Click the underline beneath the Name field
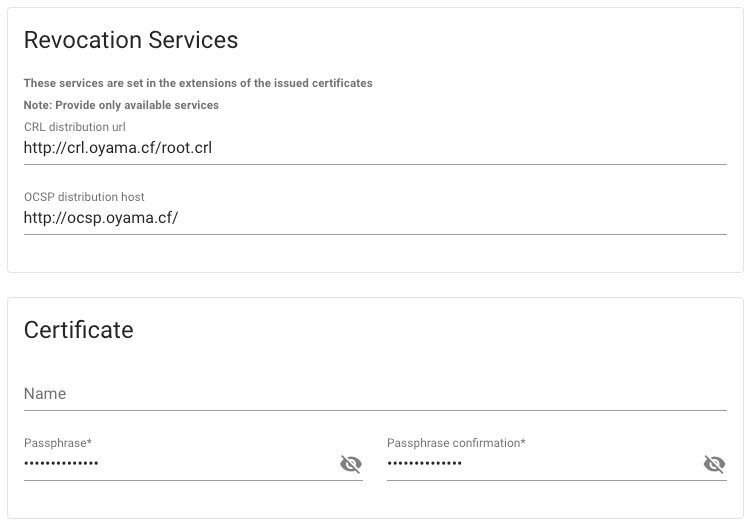 [375, 410]
